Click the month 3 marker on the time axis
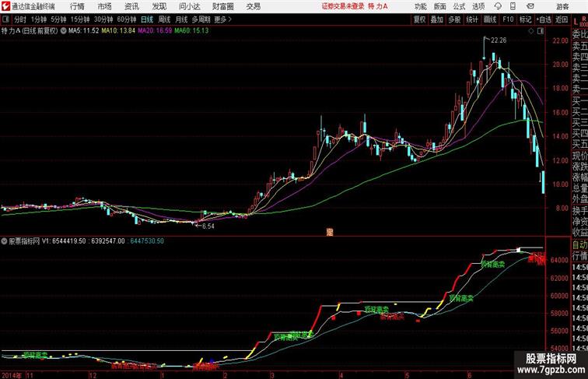This screenshot has height=379, width=588. [272, 375]
